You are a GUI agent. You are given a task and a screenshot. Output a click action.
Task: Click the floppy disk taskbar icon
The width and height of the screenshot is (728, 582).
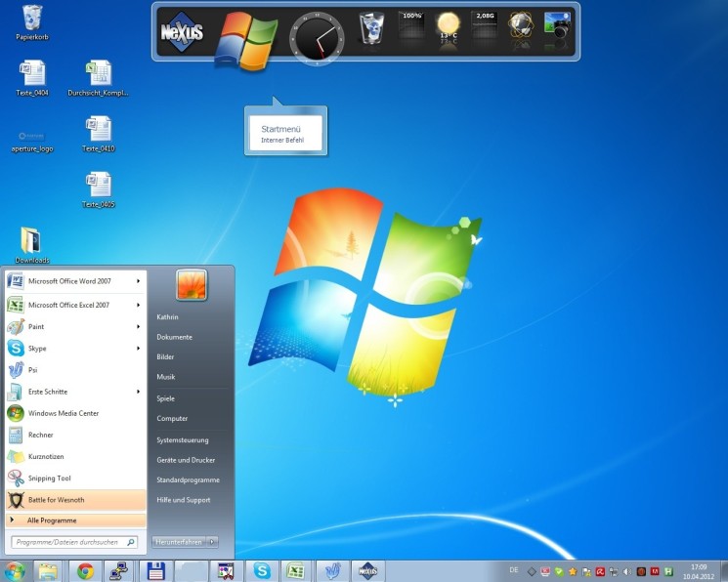click(156, 571)
